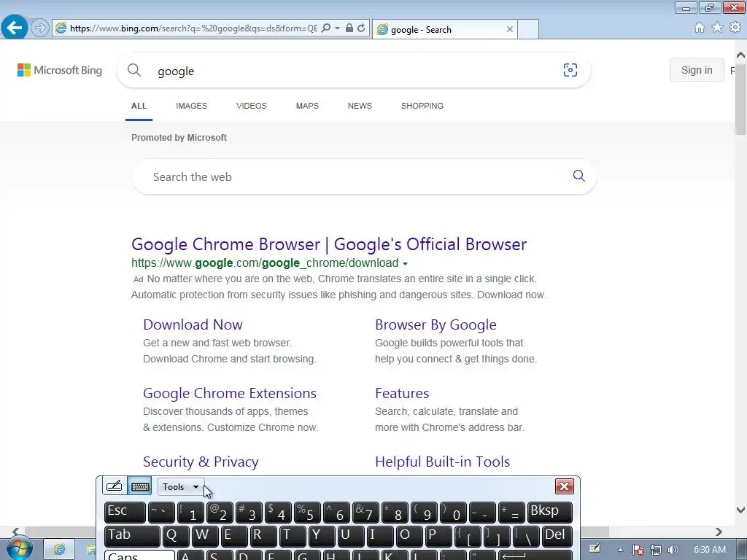Click the horizontal scrollbar right arrow
The image size is (747, 560).
tap(719, 532)
